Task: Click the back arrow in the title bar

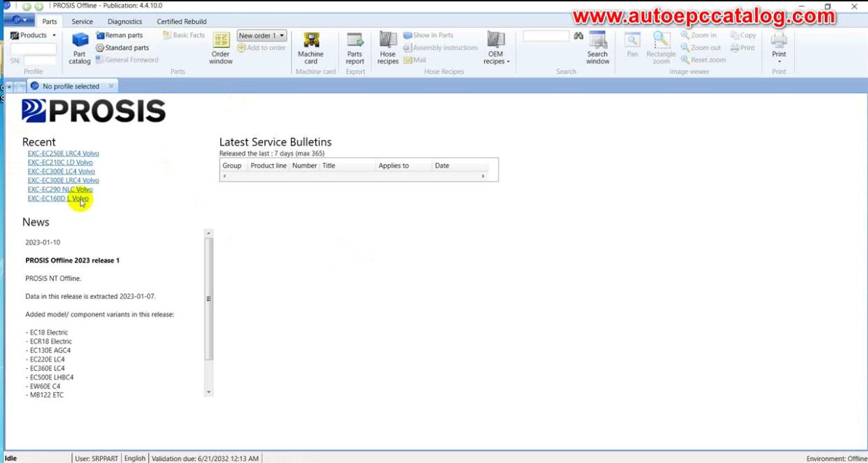Action: pos(27,6)
